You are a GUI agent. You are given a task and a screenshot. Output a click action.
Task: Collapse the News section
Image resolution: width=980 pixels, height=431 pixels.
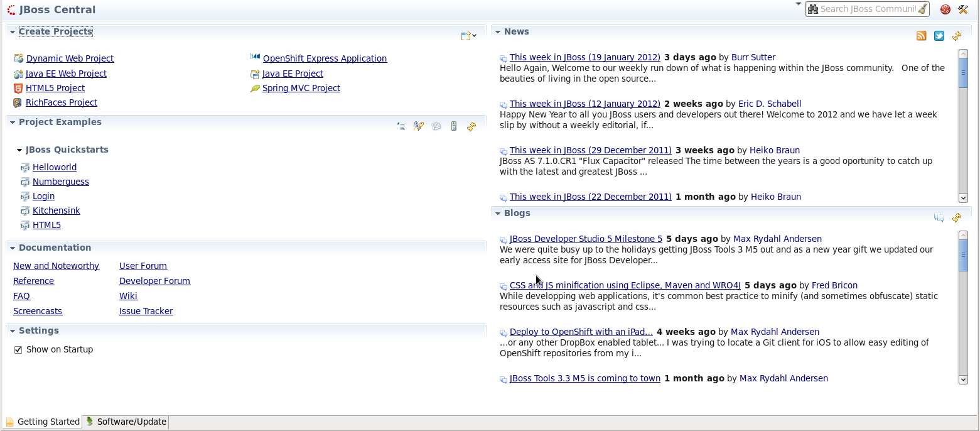click(x=498, y=31)
